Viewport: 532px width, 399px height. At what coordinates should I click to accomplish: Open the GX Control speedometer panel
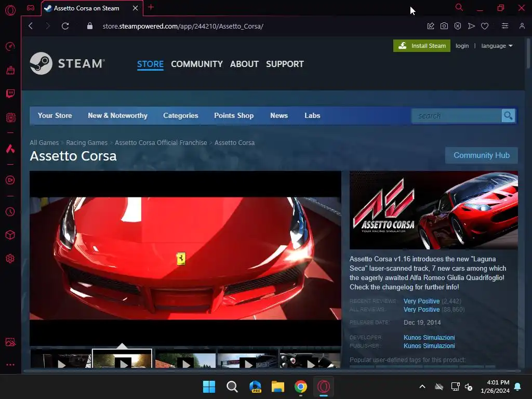tap(10, 46)
